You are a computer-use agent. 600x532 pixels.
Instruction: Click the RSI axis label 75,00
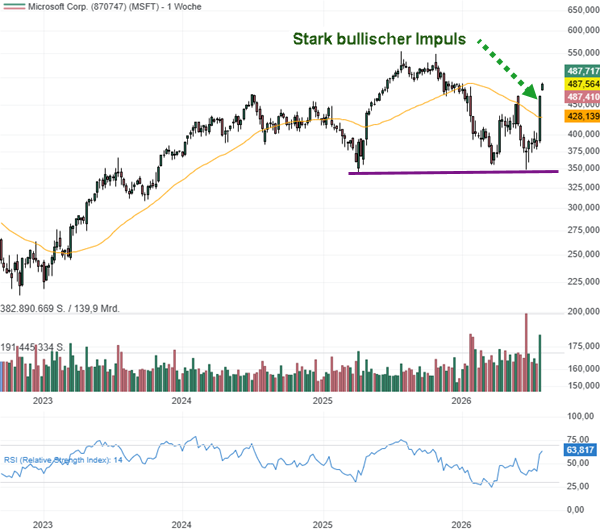(x=578, y=439)
